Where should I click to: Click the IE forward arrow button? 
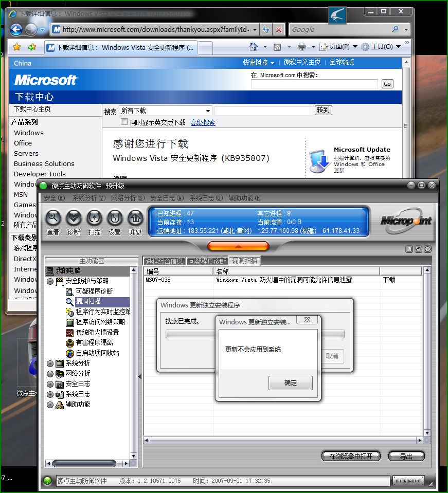click(x=31, y=30)
